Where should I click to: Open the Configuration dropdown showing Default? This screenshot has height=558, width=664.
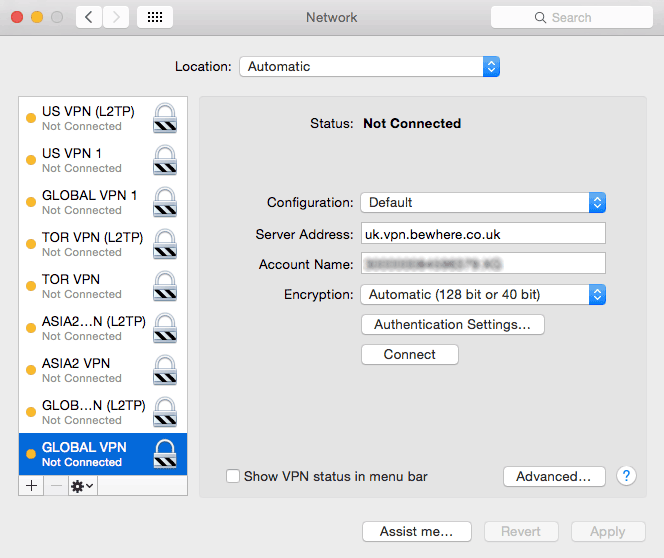483,202
